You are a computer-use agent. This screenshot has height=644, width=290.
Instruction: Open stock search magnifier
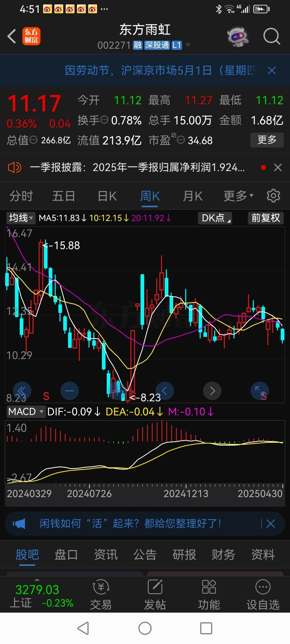tap(271, 37)
